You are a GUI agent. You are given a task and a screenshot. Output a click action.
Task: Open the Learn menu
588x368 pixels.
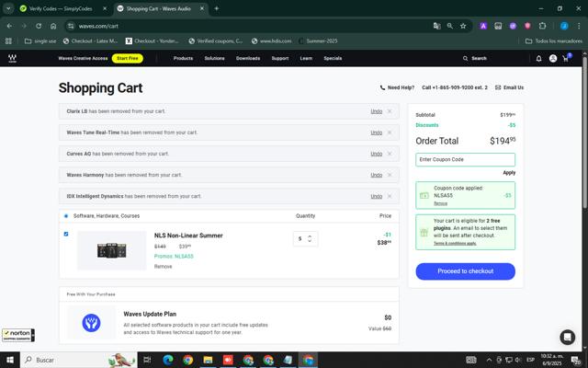[x=306, y=58]
